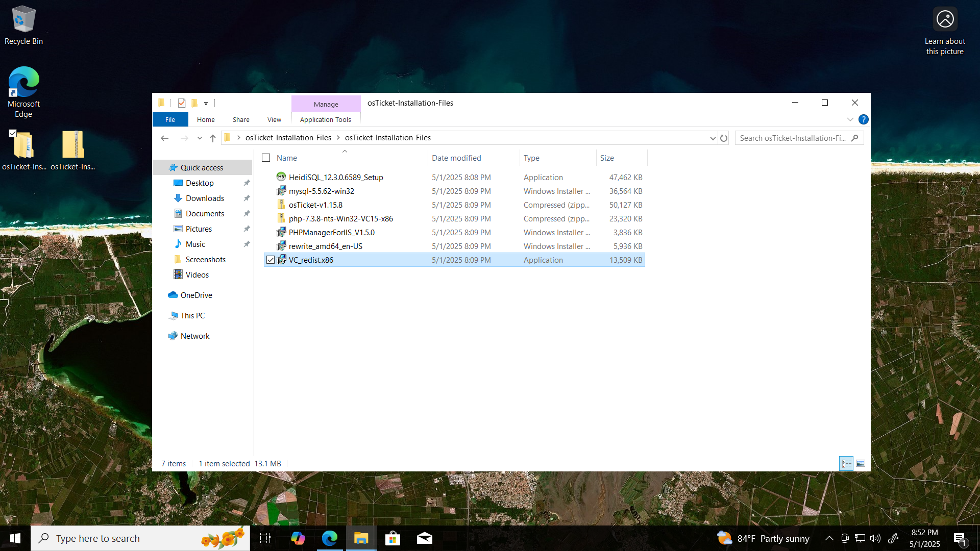Open the clock showing 8:52 PM
The image size is (980, 551).
pos(924,538)
